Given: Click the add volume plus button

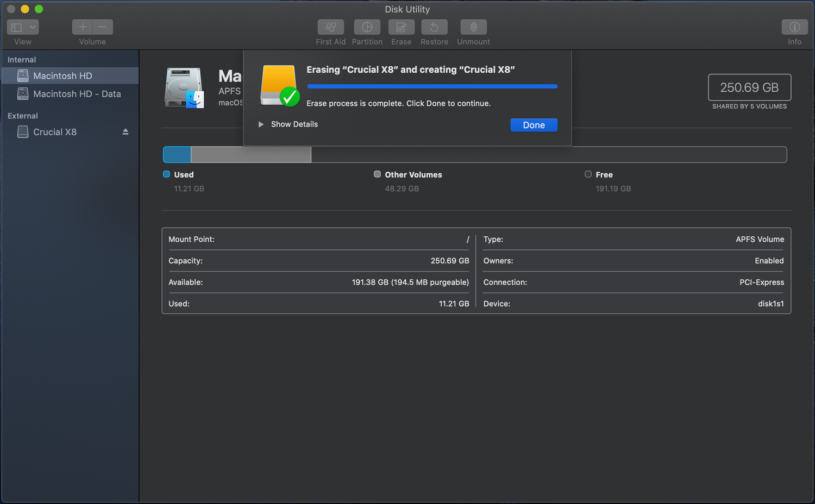Looking at the screenshot, I should tap(83, 27).
